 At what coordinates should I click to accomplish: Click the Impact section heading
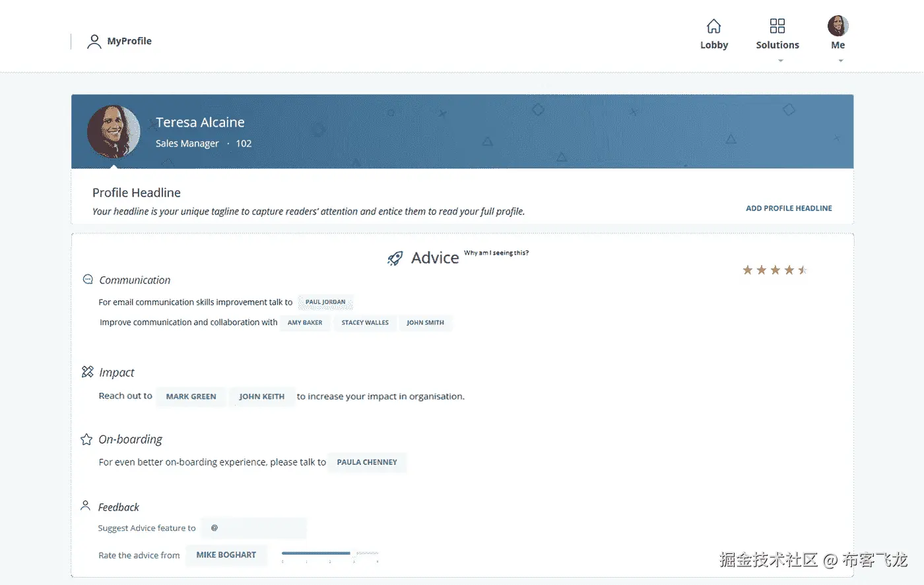[x=116, y=373]
